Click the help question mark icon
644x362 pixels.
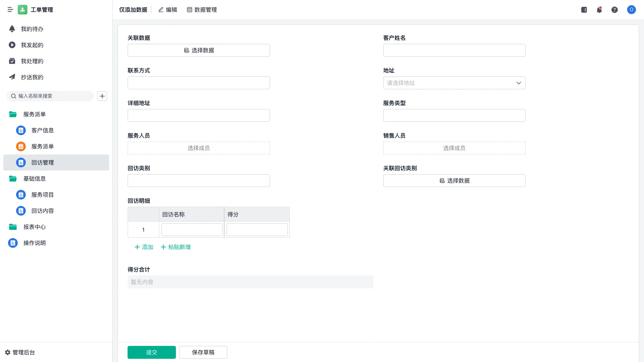pyautogui.click(x=615, y=10)
